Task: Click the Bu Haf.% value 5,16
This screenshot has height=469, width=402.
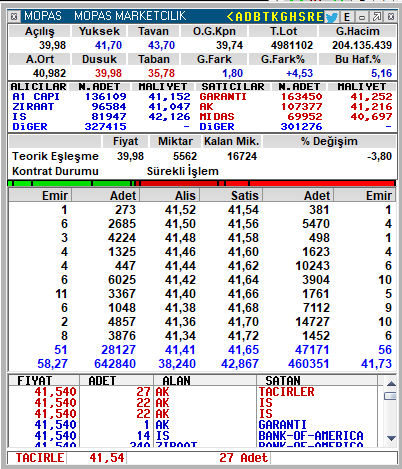Action: (381, 73)
